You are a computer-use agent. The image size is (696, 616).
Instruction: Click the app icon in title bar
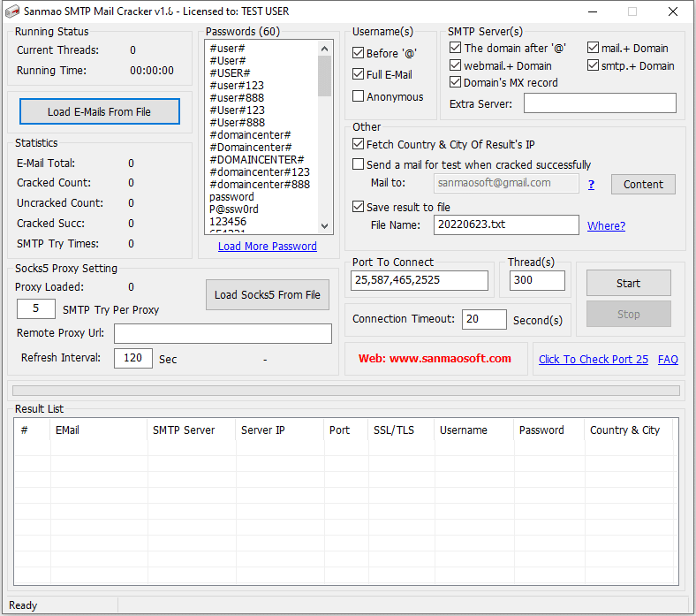[12, 11]
